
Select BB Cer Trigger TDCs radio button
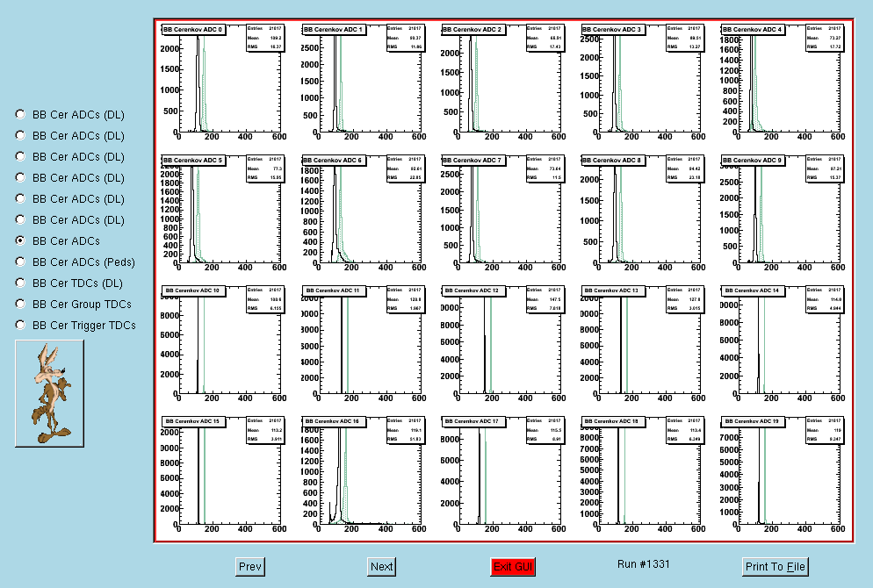(20, 325)
